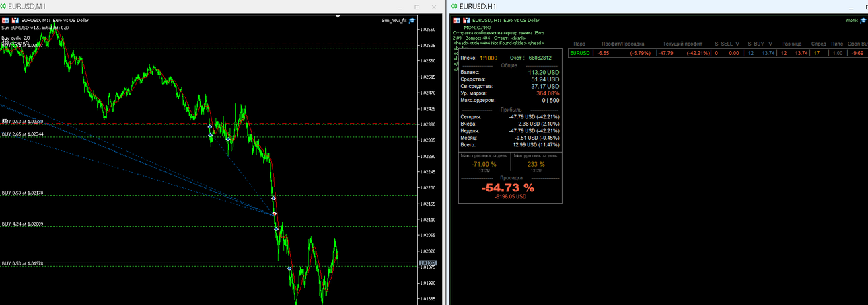The height and width of the screenshot is (305, 868).
Task: Click the Текущий профит column header
Action: pos(682,44)
